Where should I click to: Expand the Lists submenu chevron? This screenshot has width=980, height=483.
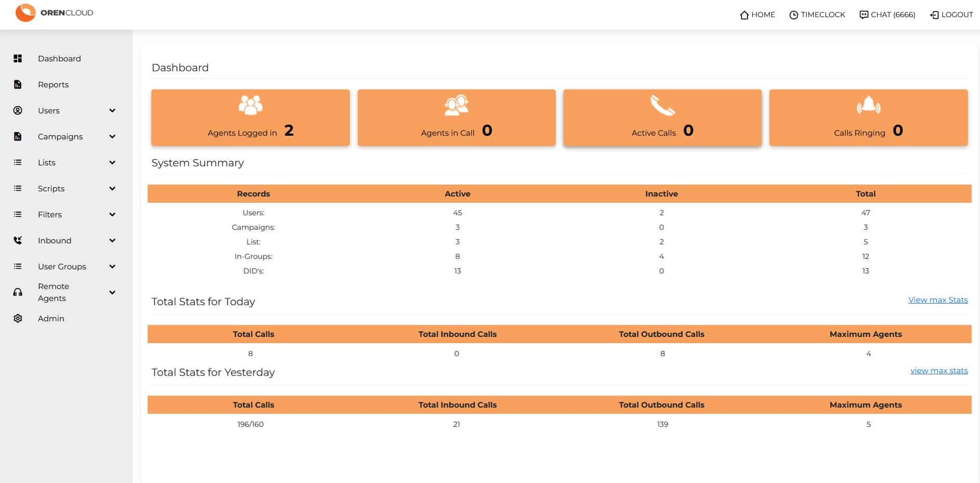click(112, 163)
